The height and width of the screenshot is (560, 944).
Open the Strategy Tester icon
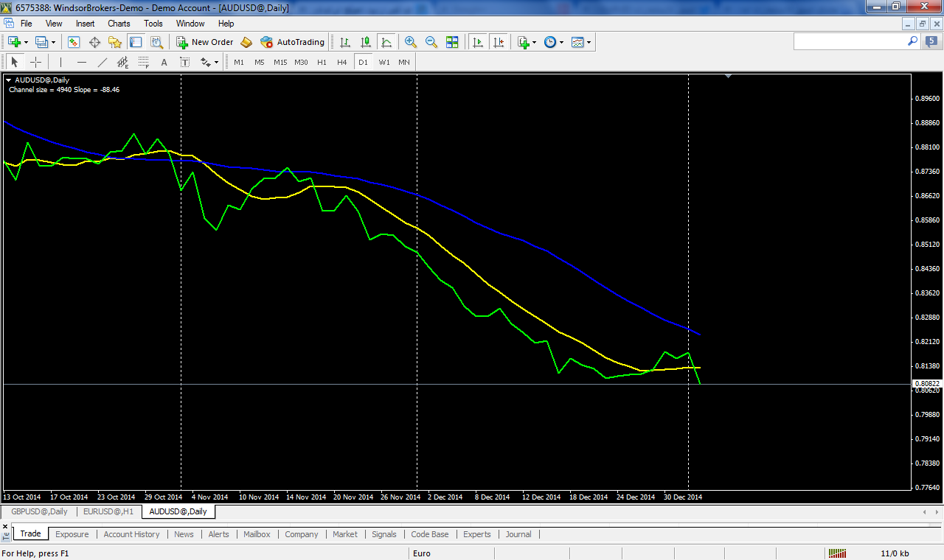(156, 42)
